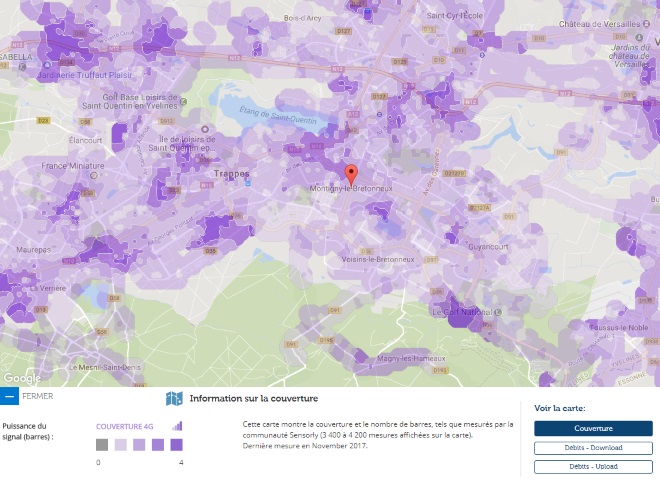The image size is (660, 488).
Task: Select the Couverture map view
Action: pos(593,428)
